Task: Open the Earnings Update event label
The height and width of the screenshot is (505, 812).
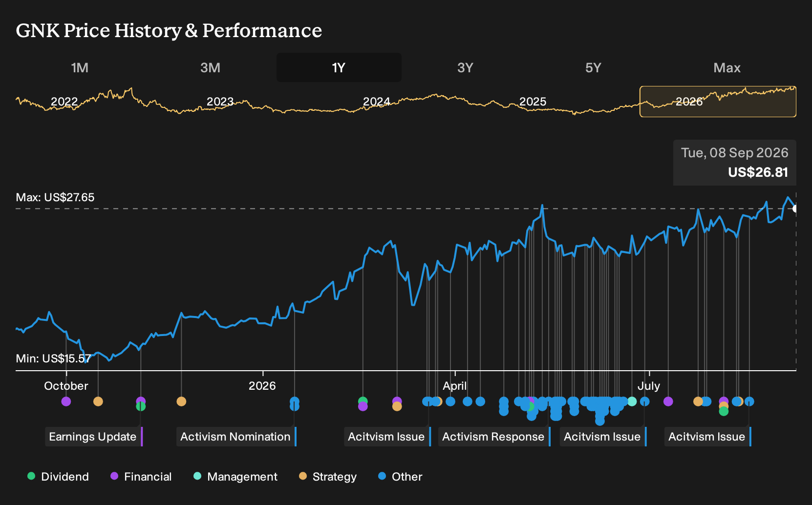Action: pos(94,437)
